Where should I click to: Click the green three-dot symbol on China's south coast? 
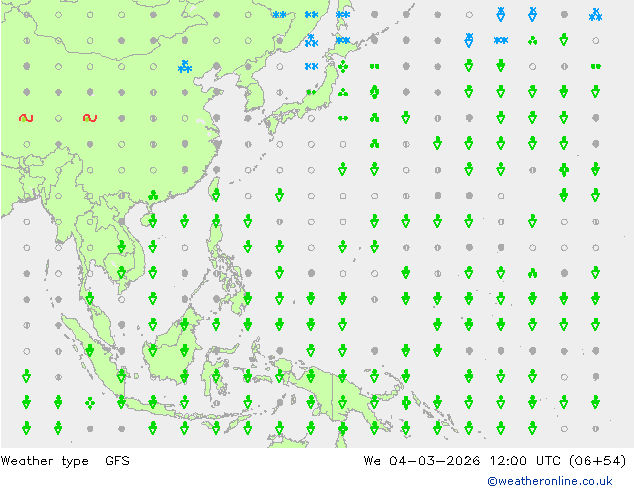coord(153,196)
